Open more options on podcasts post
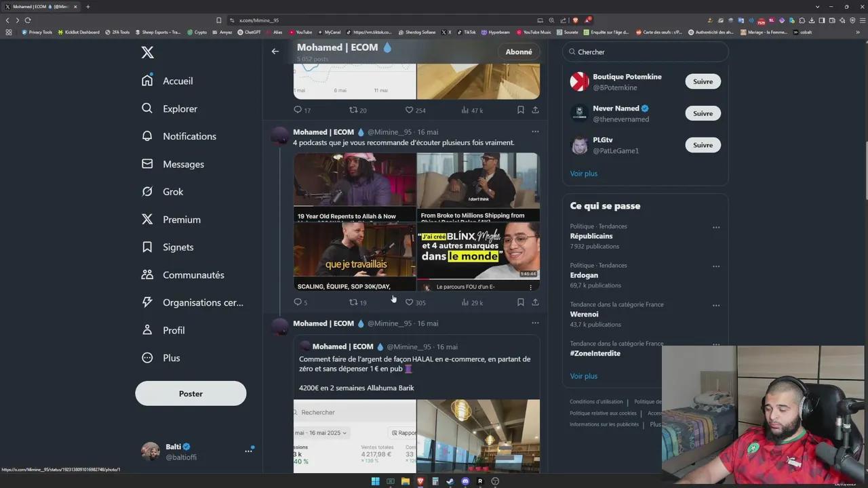 point(535,131)
